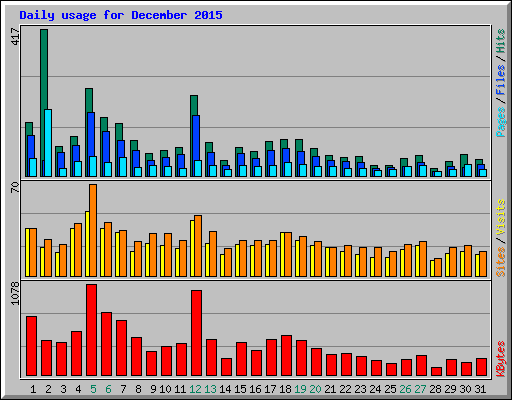Click day label 2 on the x-axis

(x=48, y=389)
